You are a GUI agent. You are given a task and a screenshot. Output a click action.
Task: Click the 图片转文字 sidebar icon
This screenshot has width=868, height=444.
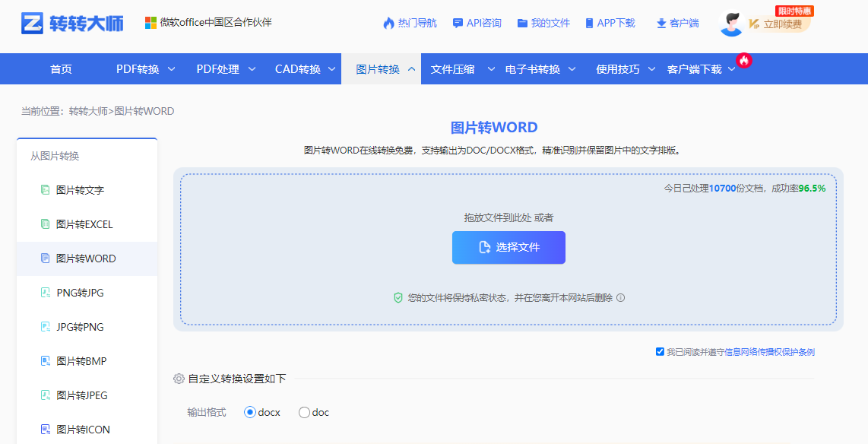click(46, 190)
